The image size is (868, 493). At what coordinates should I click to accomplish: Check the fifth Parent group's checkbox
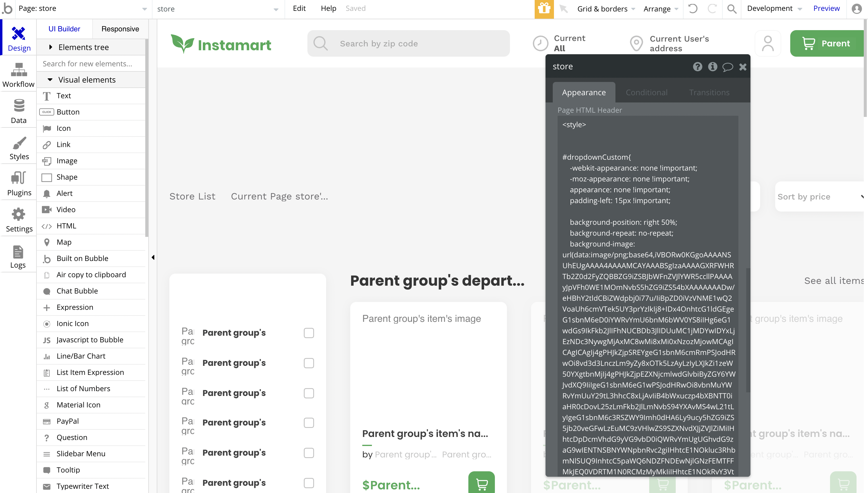pos(308,453)
